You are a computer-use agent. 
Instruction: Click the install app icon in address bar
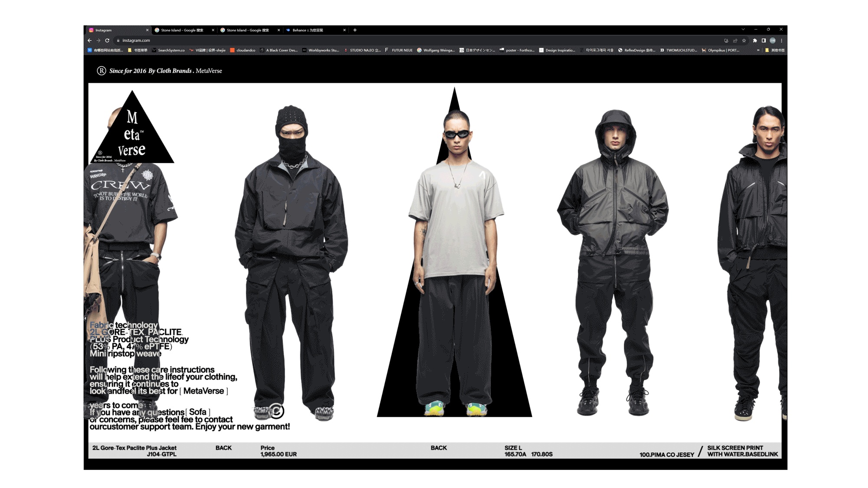click(x=726, y=40)
